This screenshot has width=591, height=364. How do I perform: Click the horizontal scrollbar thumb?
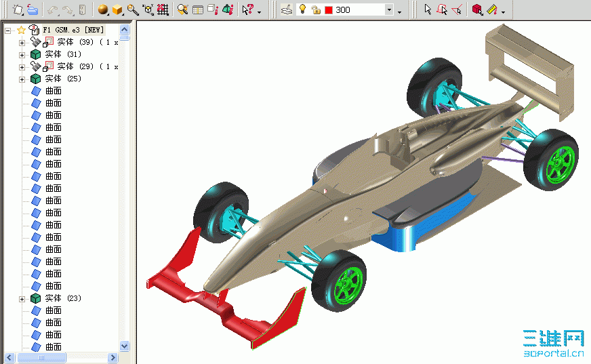pos(41,357)
